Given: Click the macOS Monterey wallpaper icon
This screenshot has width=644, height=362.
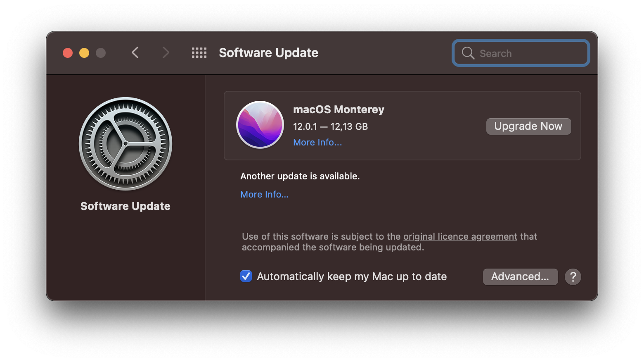Looking at the screenshot, I should coord(260,125).
